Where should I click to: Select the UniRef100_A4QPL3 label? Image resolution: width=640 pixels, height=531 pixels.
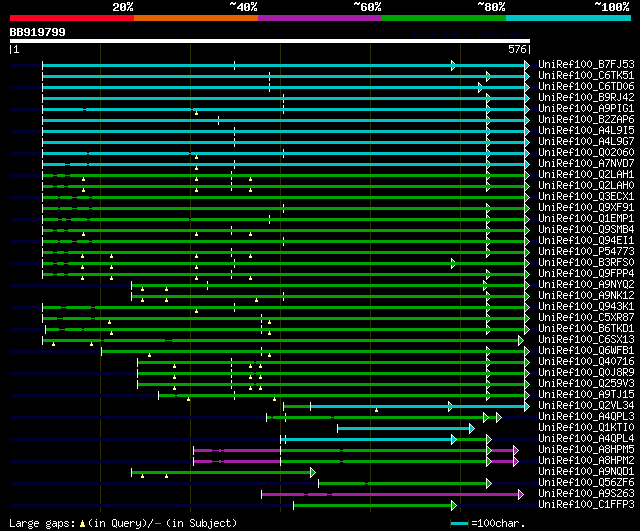[x=586, y=417]
